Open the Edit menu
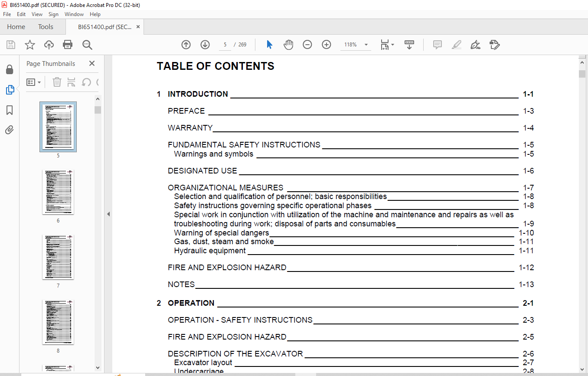Viewport: 588px width, 376px height. click(x=21, y=14)
